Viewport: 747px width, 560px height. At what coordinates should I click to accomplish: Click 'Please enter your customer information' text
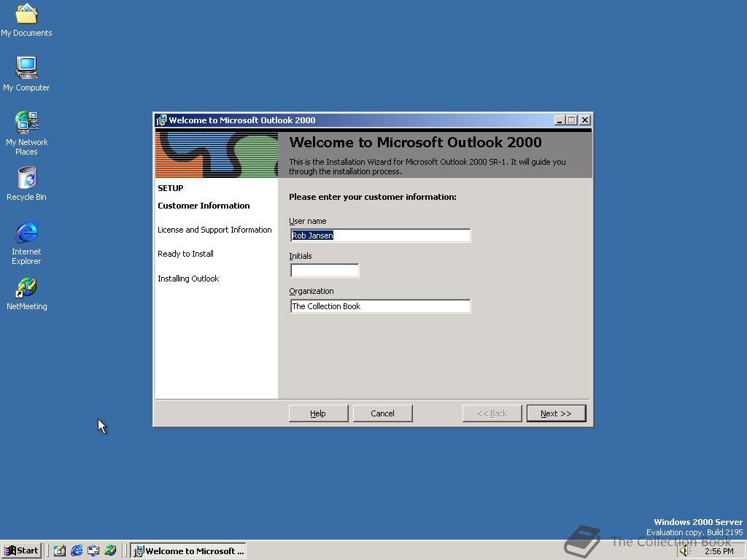pos(373,197)
